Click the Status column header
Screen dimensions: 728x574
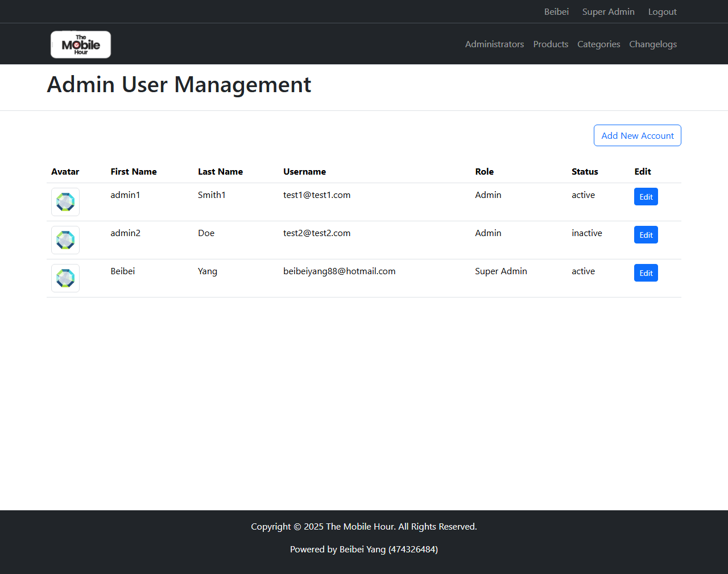(585, 172)
